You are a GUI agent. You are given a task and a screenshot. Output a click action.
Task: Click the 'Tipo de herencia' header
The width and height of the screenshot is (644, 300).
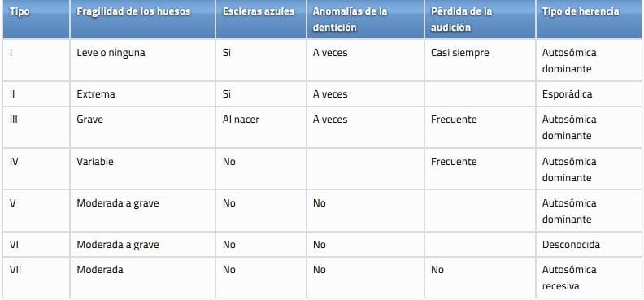click(x=581, y=11)
